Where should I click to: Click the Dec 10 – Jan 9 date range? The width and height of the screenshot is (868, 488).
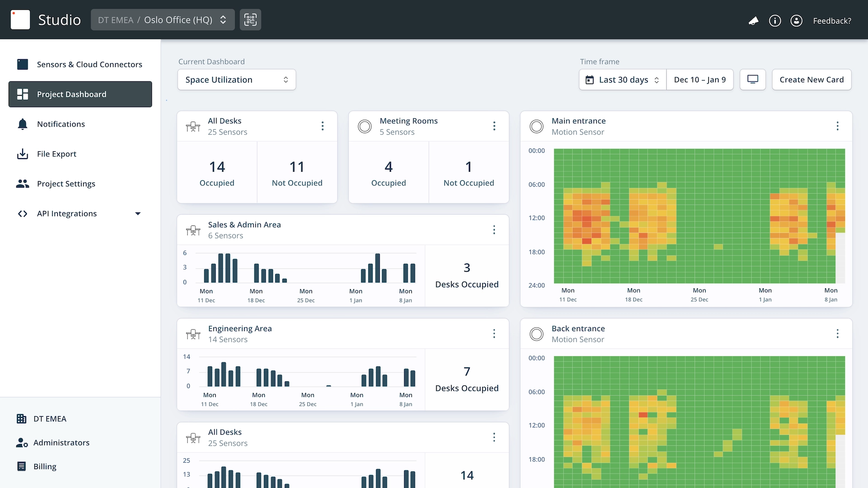[700, 80]
